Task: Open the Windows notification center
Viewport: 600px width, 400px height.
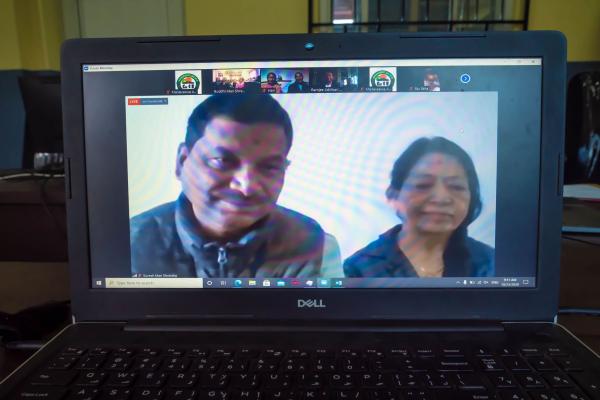Action: (x=526, y=283)
